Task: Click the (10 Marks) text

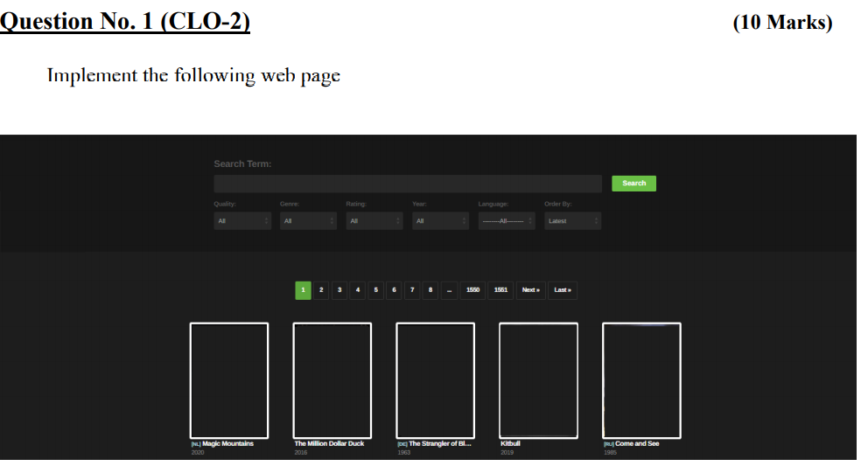Action: [x=783, y=22]
